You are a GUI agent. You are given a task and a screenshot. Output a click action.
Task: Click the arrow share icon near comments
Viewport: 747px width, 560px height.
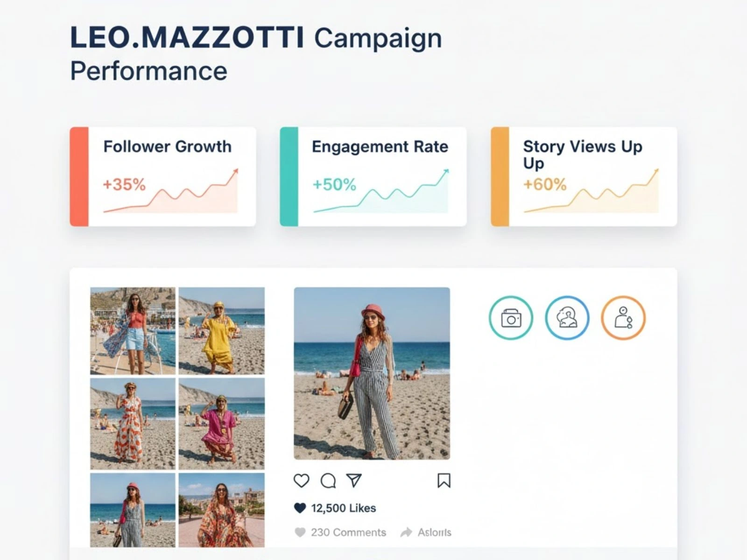click(406, 532)
